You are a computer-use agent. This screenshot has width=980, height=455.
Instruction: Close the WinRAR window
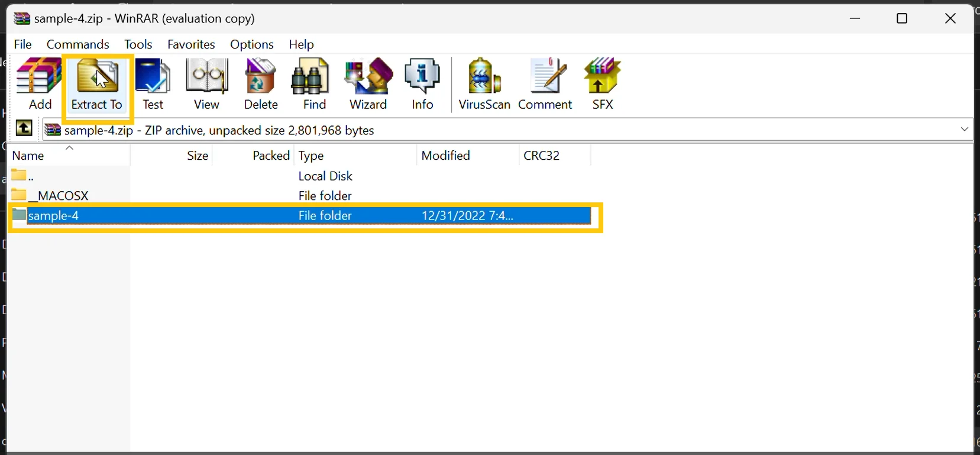(x=950, y=18)
